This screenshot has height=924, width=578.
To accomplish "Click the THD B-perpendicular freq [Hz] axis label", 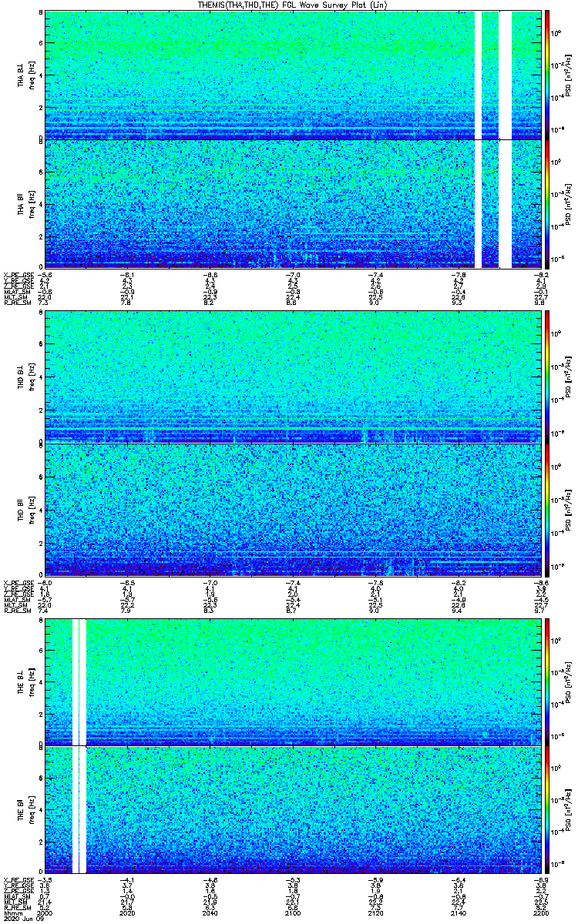I will coord(31,376).
